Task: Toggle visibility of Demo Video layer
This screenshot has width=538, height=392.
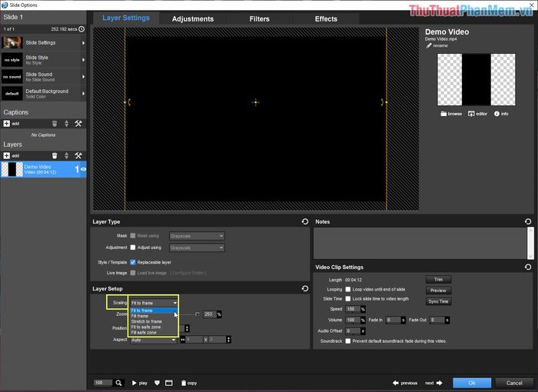Action: point(83,169)
